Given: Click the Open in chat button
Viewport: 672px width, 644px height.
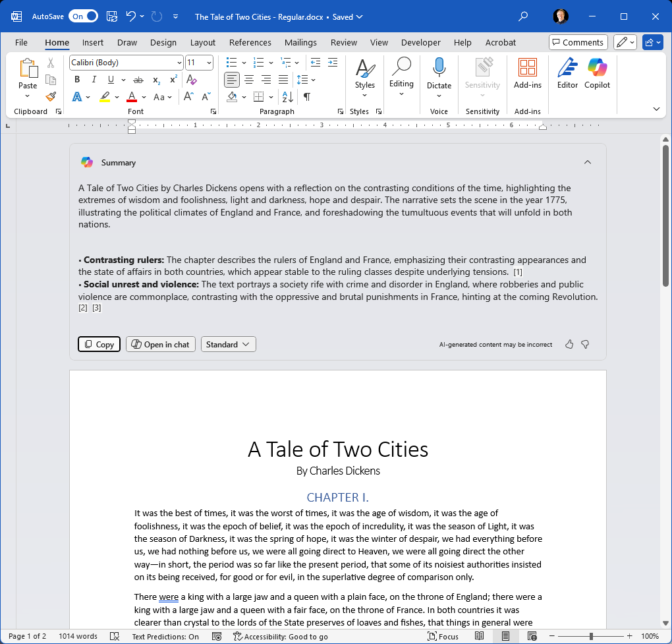Looking at the screenshot, I should coord(161,344).
